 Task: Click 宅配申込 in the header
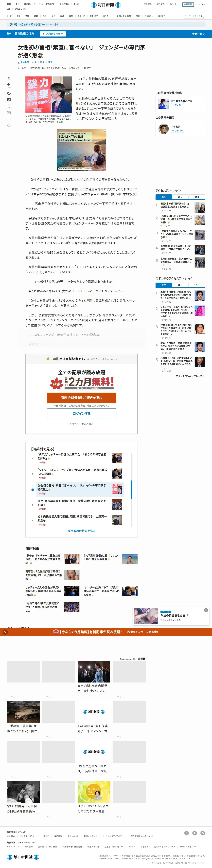(148, 4)
